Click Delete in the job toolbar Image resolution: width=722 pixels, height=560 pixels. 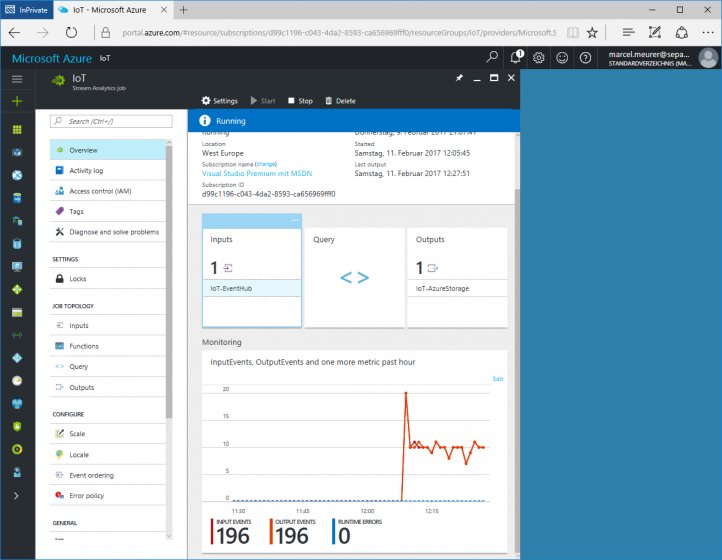(x=340, y=101)
